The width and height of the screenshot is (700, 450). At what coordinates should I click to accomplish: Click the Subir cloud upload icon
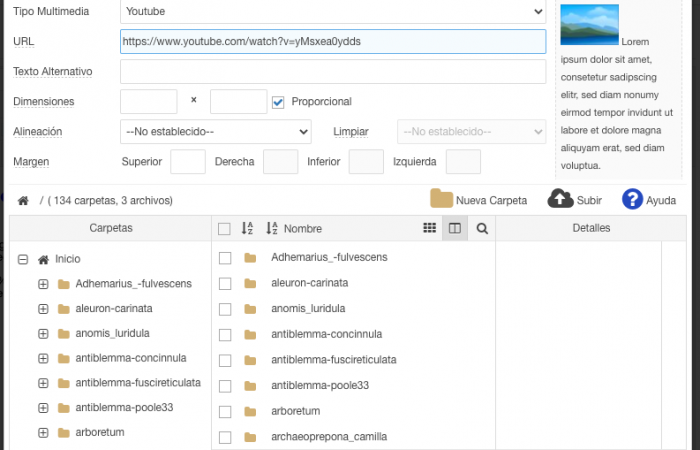coord(561,199)
